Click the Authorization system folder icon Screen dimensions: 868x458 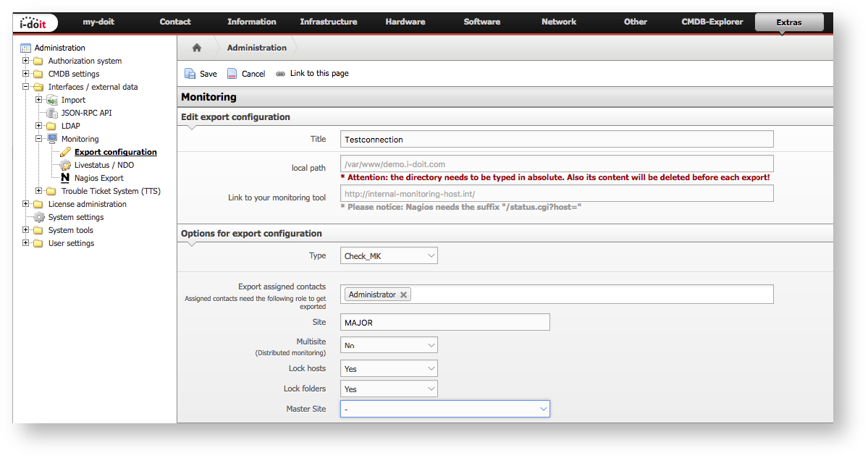(38, 61)
